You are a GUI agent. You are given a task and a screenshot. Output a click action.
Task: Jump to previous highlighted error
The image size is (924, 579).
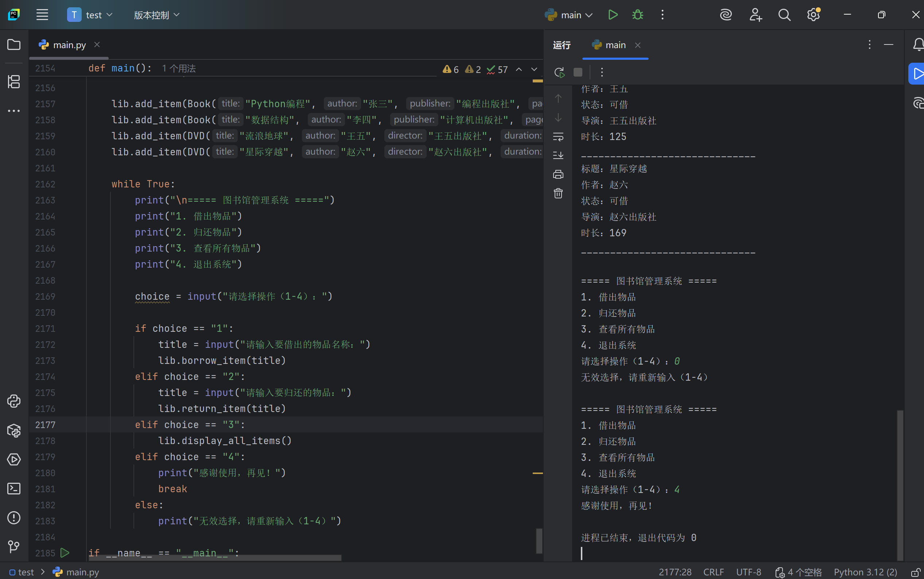coord(519,69)
